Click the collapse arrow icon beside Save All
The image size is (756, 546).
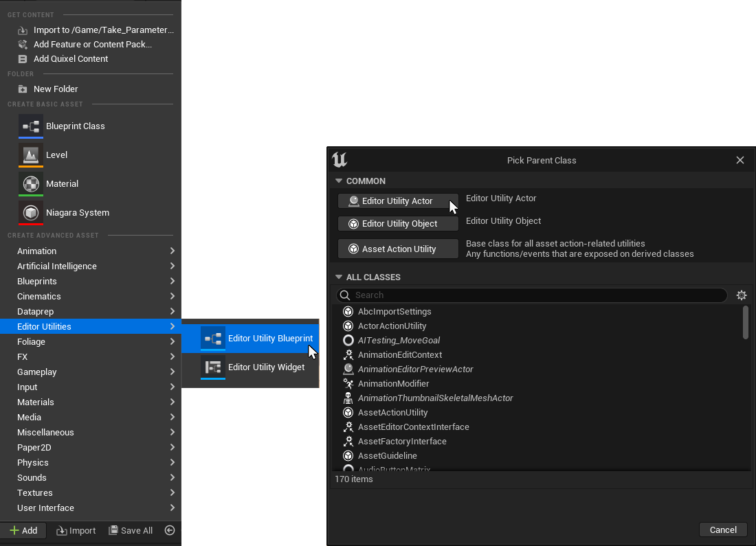point(170,530)
